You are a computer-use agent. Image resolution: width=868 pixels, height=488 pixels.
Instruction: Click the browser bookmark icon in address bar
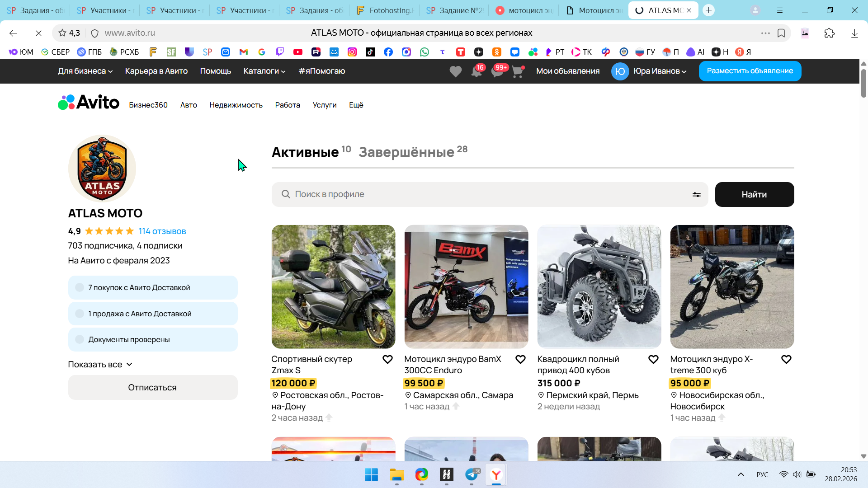point(781,33)
